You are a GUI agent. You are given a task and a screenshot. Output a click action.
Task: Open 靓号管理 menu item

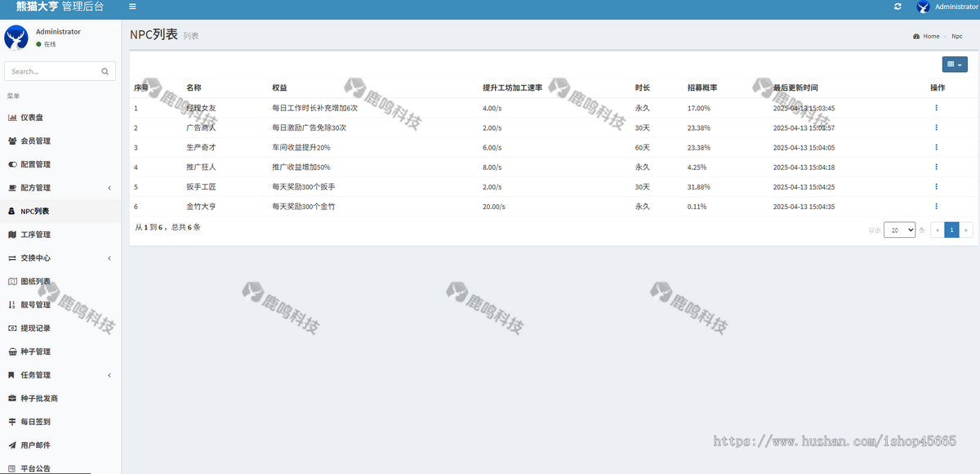click(x=60, y=305)
